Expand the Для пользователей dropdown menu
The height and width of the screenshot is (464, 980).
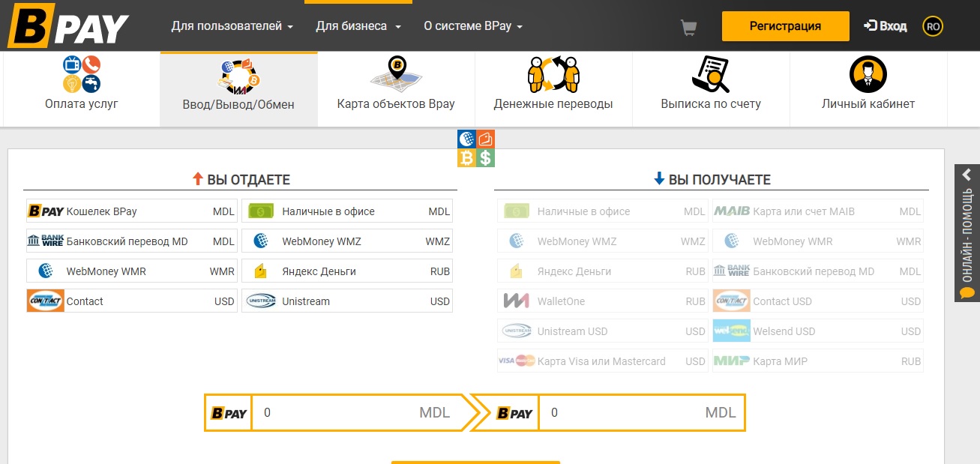click(232, 26)
